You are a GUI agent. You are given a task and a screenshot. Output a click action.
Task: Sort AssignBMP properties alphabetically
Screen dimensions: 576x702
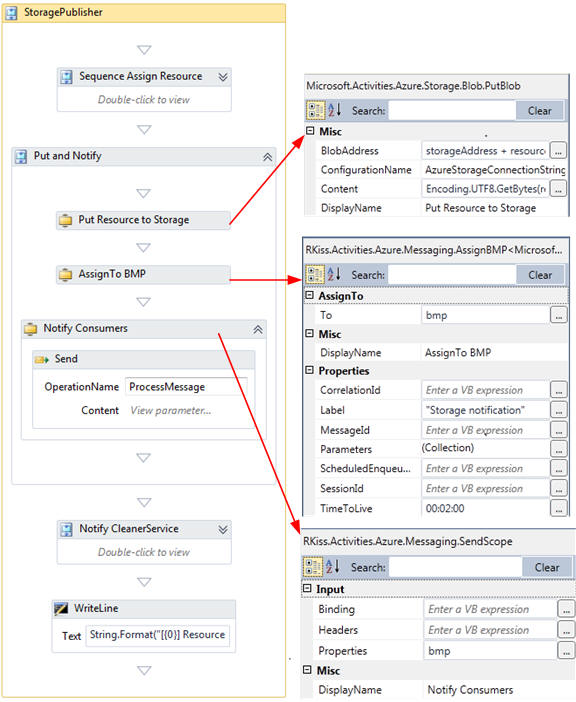[x=334, y=274]
